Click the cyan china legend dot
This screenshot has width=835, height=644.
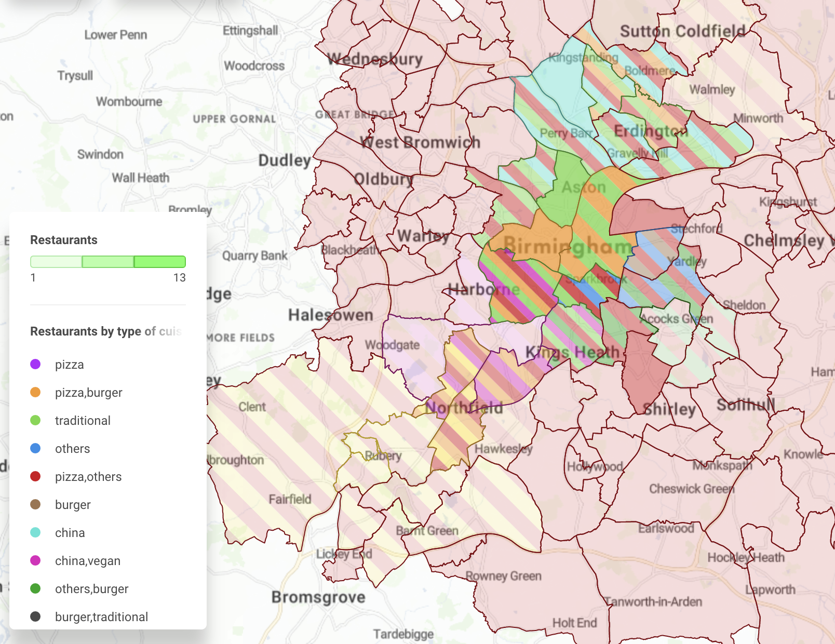35,532
